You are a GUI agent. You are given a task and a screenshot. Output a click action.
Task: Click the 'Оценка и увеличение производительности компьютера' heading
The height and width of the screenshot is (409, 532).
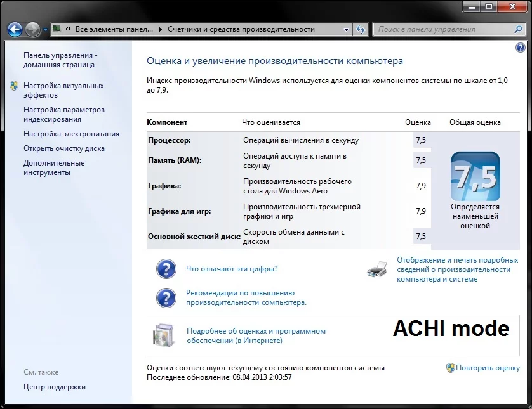tap(275, 61)
